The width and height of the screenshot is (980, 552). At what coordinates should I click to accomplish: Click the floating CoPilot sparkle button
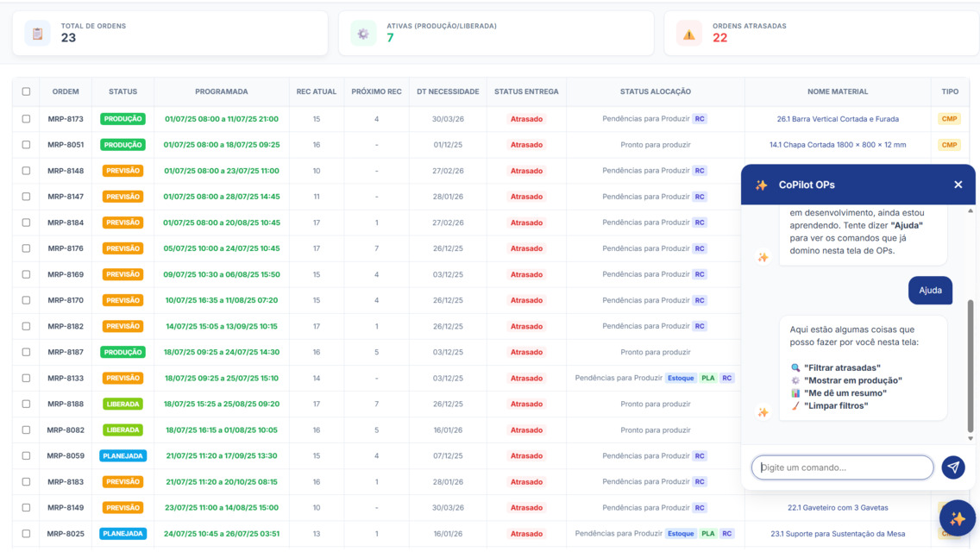coord(957,519)
